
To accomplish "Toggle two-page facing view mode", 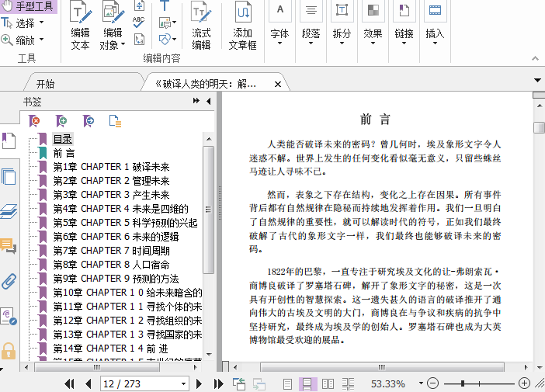I will point(328,383).
